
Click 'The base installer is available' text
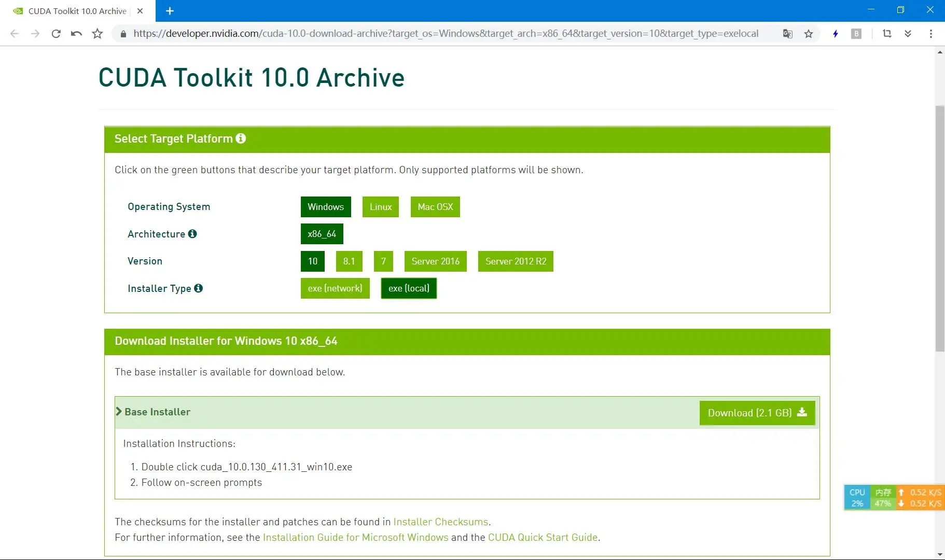click(x=230, y=372)
